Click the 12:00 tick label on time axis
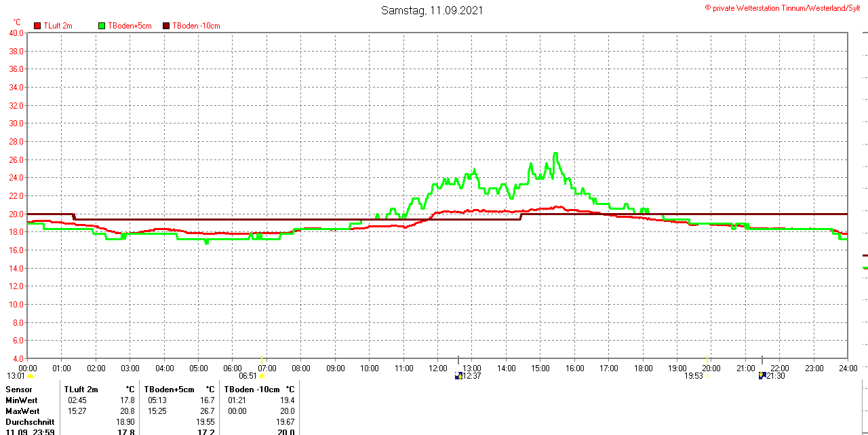Screen dimensions: 868x435 coord(437,368)
